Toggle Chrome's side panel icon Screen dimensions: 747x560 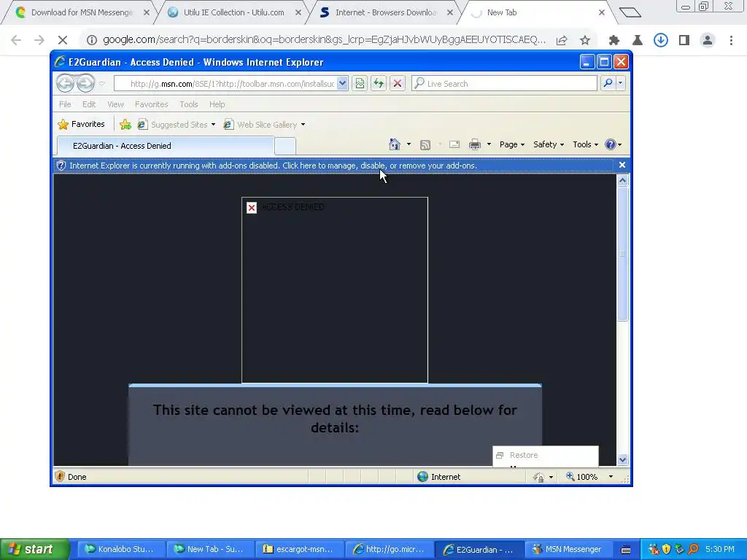(x=684, y=40)
